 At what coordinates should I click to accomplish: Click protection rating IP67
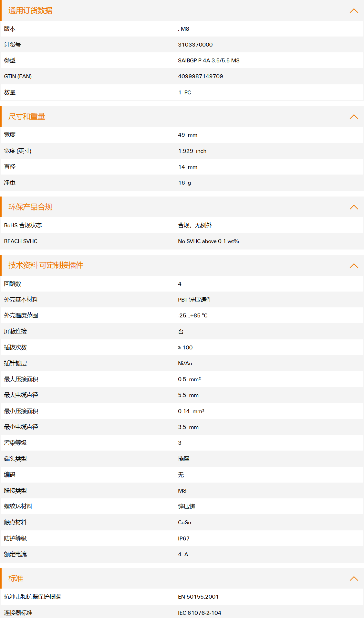184,538
